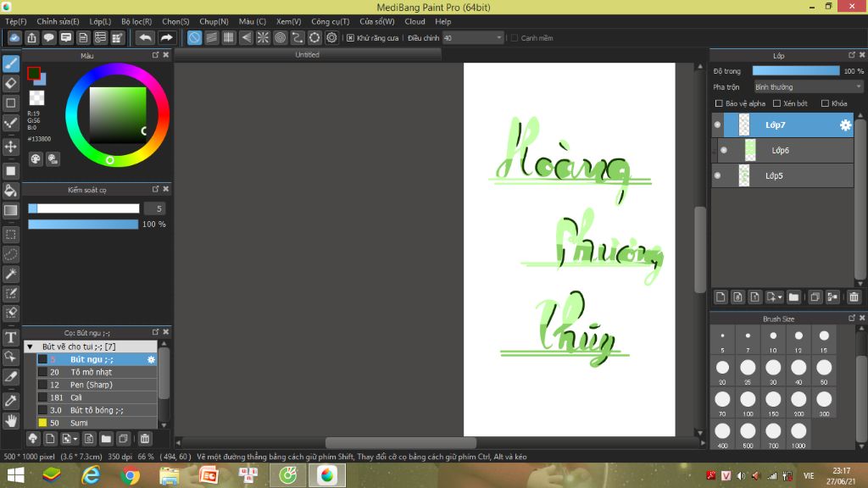The image size is (868, 488).
Task: Close the Màu color panel
Action: tap(165, 55)
